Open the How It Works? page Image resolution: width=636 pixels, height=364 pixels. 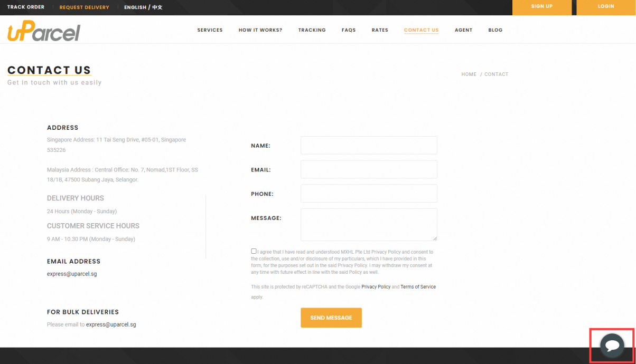coord(260,30)
